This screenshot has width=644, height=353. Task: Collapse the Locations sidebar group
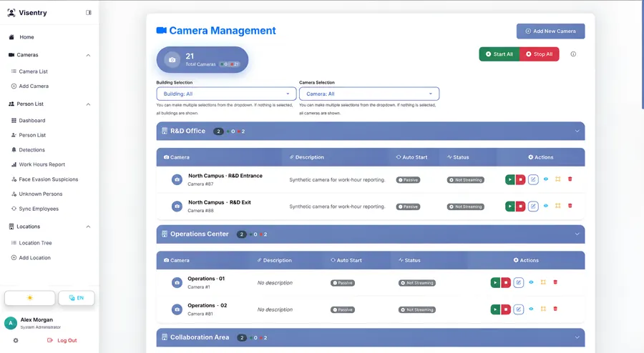[x=88, y=227]
